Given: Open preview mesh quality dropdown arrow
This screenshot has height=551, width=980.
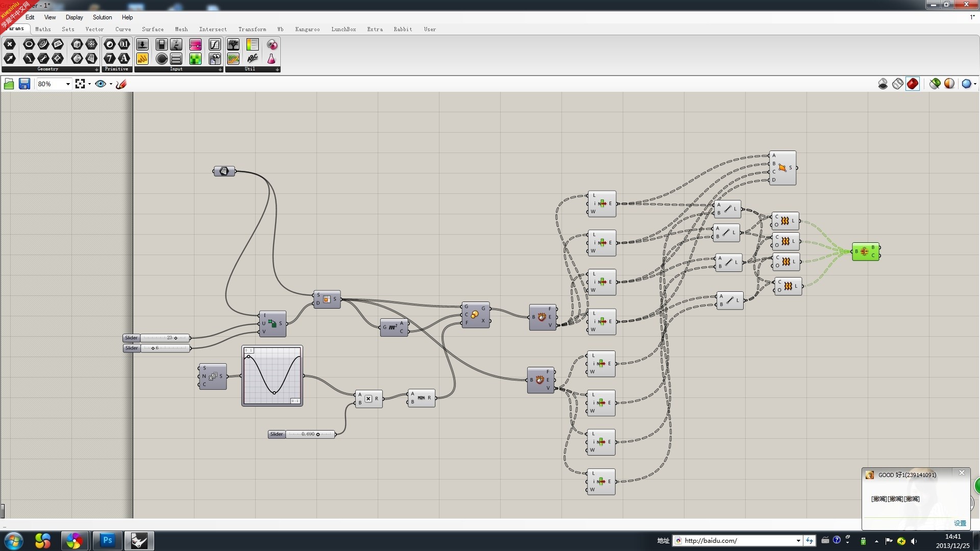Looking at the screenshot, I should point(975,84).
